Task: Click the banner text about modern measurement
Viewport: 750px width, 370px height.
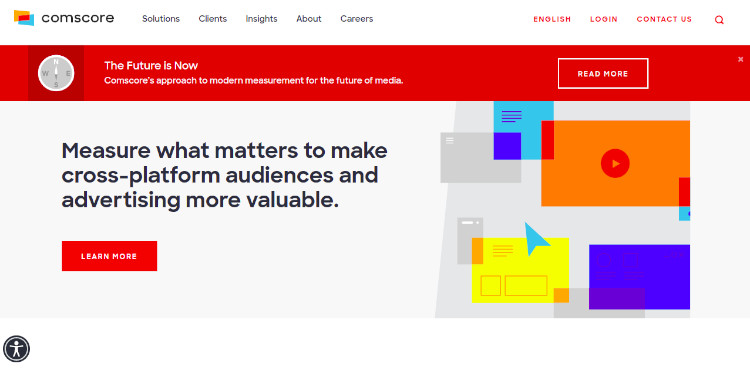Action: tap(254, 81)
